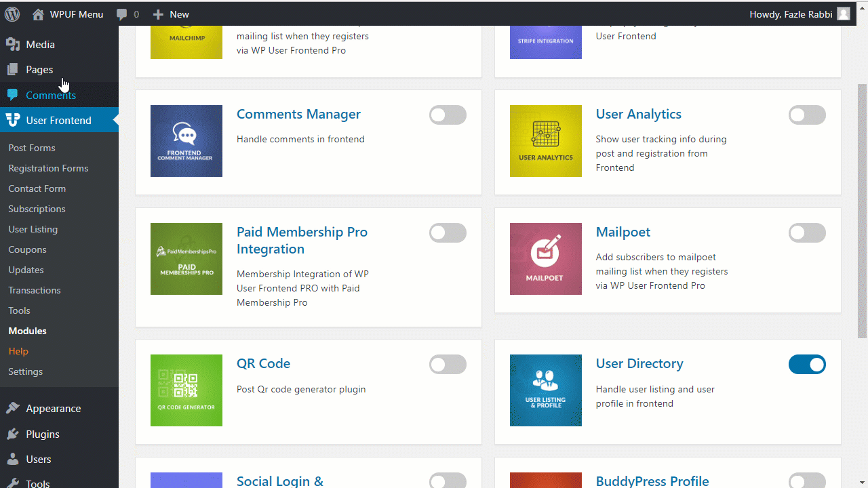Open the Settings submenu item

(x=25, y=371)
